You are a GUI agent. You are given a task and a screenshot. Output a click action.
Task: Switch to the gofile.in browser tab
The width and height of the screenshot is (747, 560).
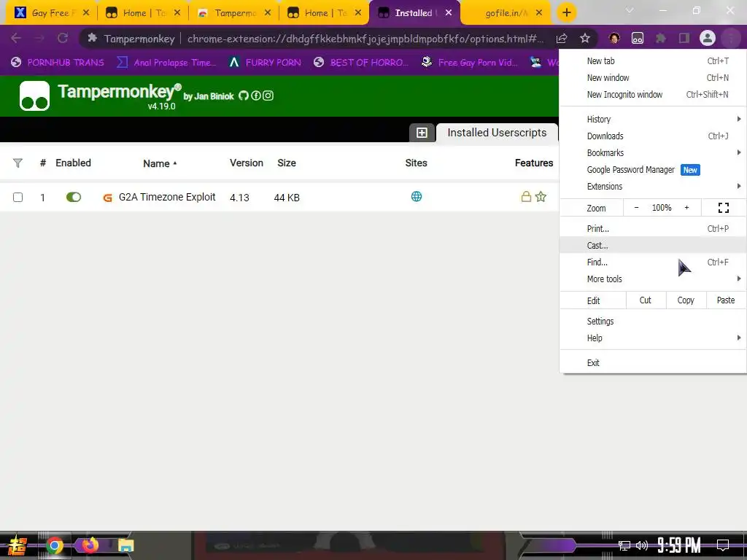click(506, 13)
